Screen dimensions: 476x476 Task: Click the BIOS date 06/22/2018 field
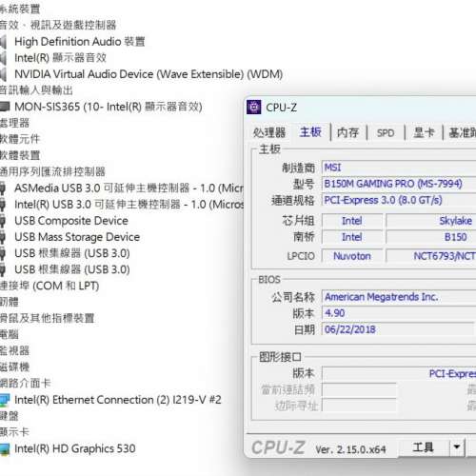[399, 329]
